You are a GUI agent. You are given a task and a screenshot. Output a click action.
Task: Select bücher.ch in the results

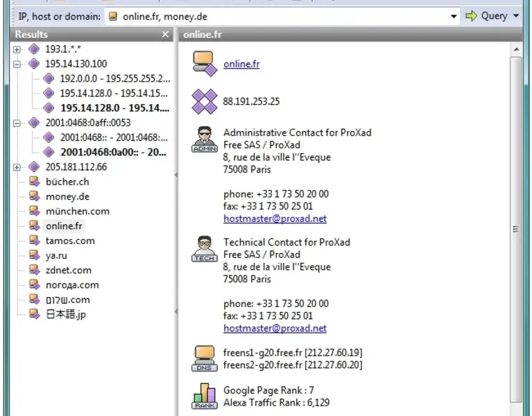pos(67,182)
